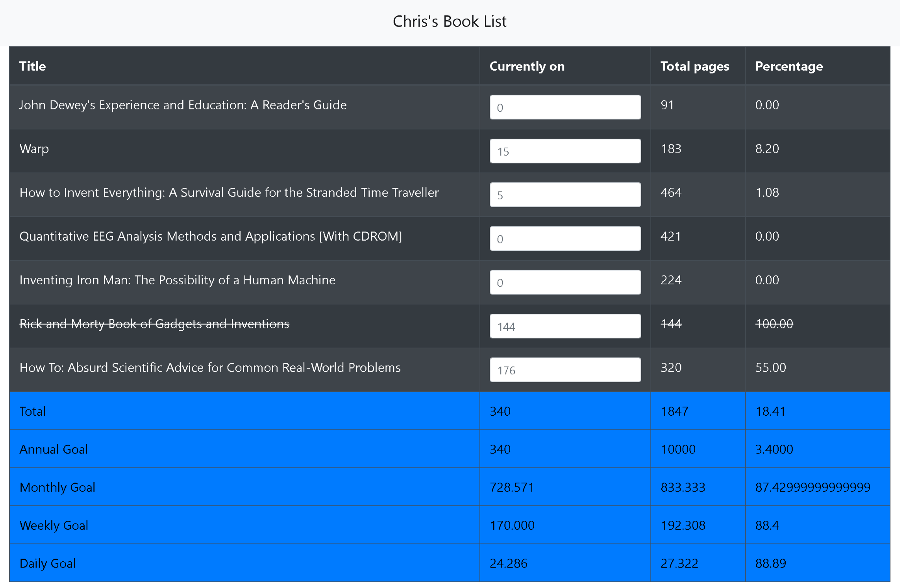Focus the Rick and Morty current page field
This screenshot has width=900, height=588.
565,326
